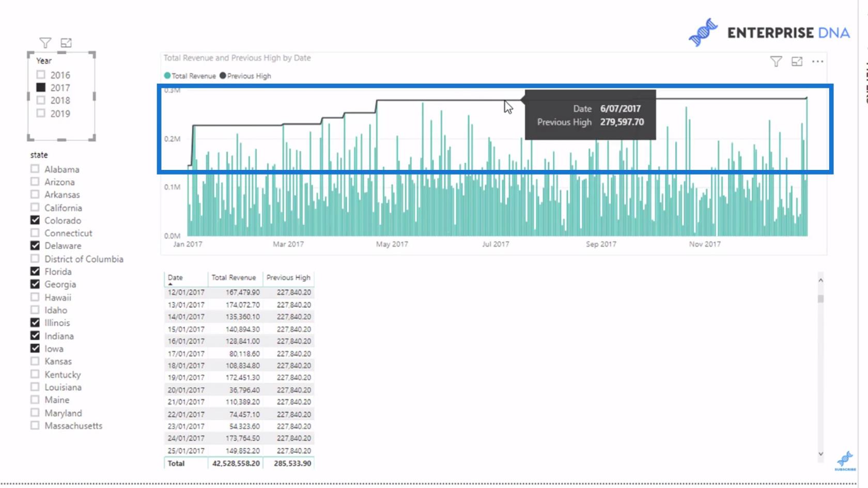Tick the Kansas checkbox
This screenshot has height=488, width=868.
click(35, 361)
